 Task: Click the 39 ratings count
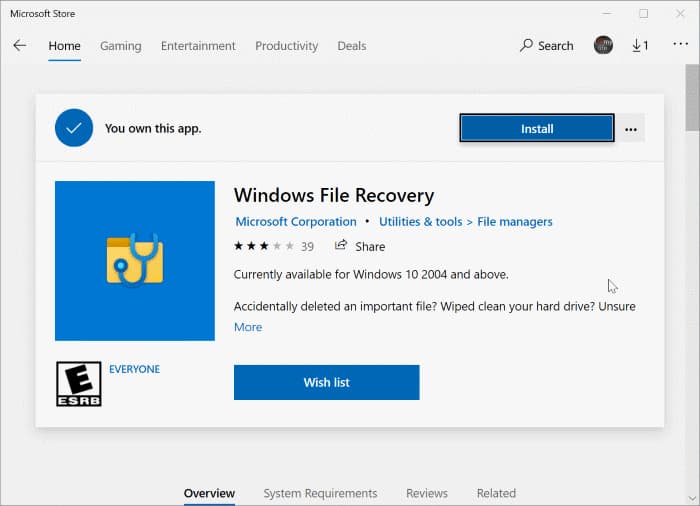pos(307,247)
